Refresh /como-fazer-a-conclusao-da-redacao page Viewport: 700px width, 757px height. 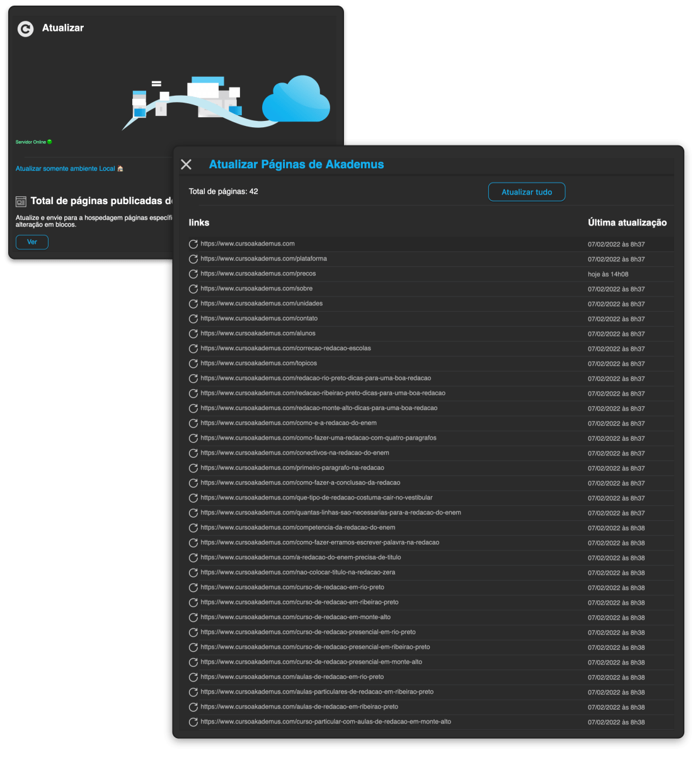193,483
